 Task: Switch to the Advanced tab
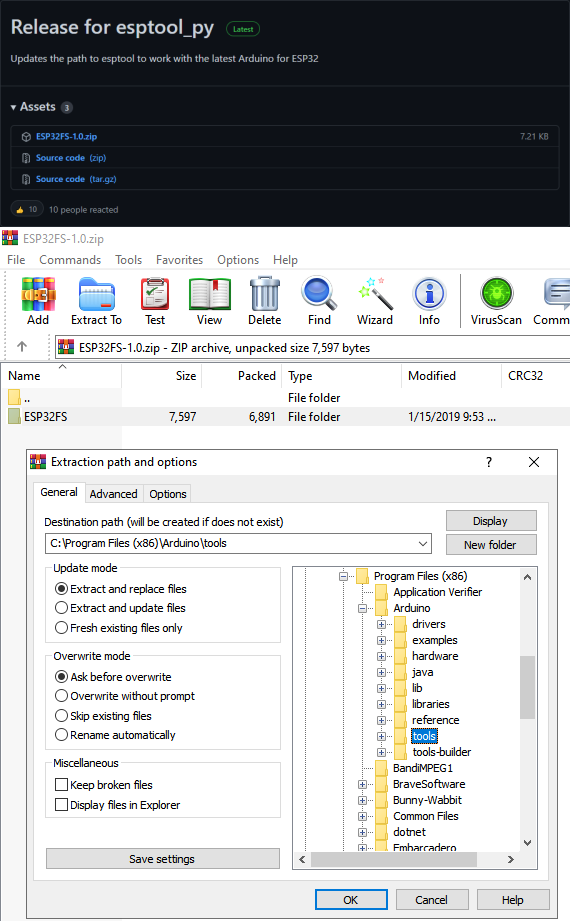click(x=113, y=494)
